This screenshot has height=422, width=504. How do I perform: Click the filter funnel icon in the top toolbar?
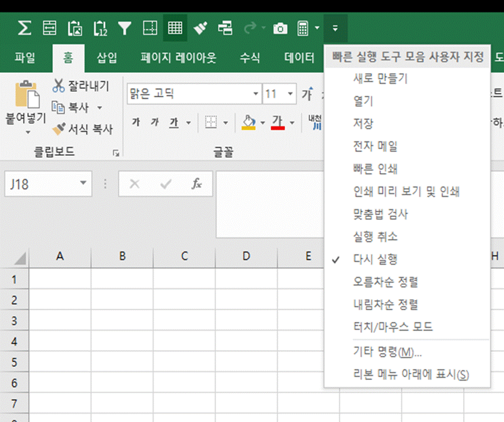point(125,28)
